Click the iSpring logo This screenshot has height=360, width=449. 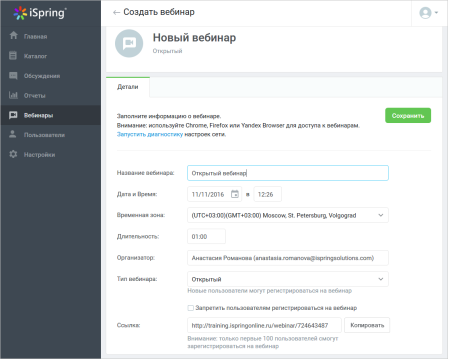pyautogui.click(x=40, y=13)
